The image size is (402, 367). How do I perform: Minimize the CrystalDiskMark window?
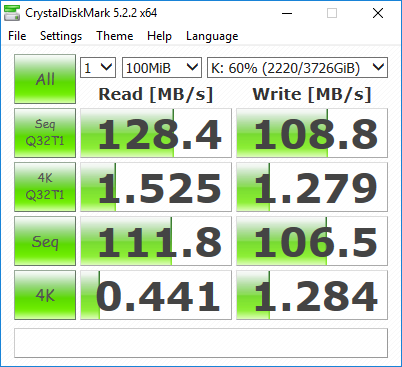tap(287, 13)
